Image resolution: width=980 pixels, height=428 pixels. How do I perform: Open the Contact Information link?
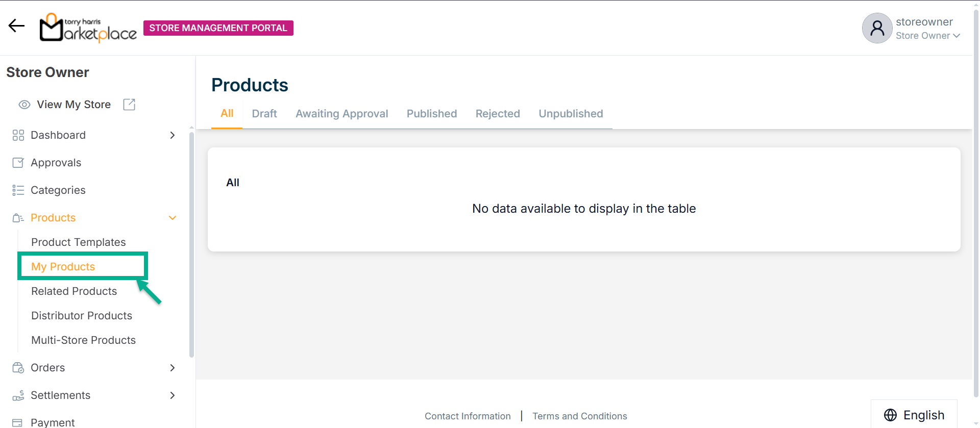click(468, 416)
